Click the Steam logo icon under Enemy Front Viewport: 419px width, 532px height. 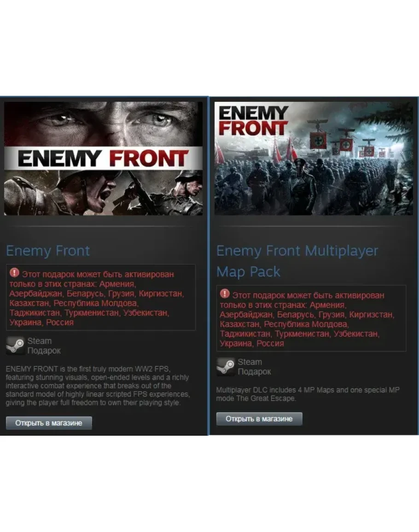coord(15,345)
